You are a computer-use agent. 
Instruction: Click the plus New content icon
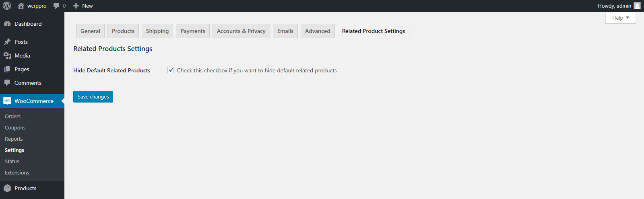coord(76,6)
